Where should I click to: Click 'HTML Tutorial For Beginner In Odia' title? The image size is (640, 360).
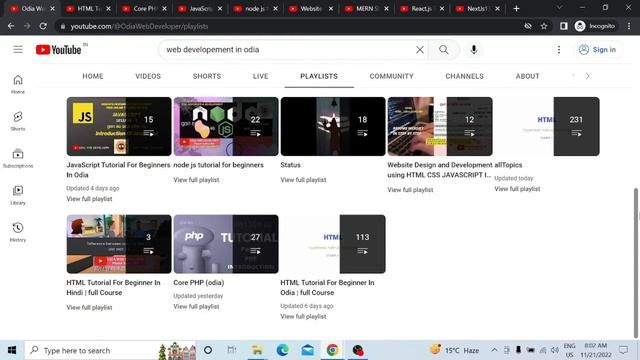pos(327,287)
